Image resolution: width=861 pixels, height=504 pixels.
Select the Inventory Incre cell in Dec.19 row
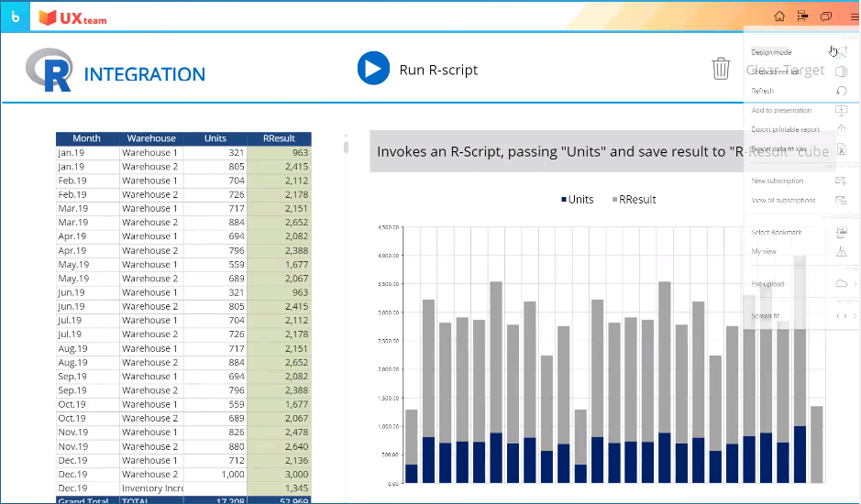(x=151, y=488)
